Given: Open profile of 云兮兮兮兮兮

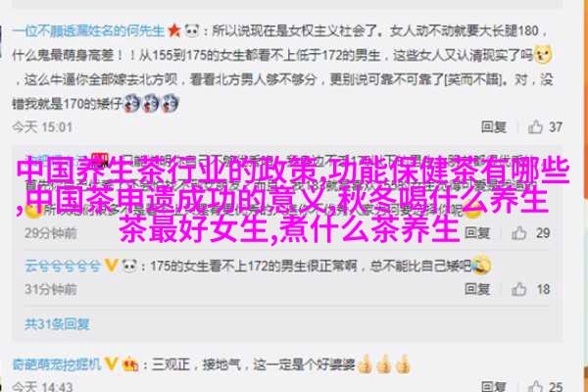Looking at the screenshot, I should point(63,266).
